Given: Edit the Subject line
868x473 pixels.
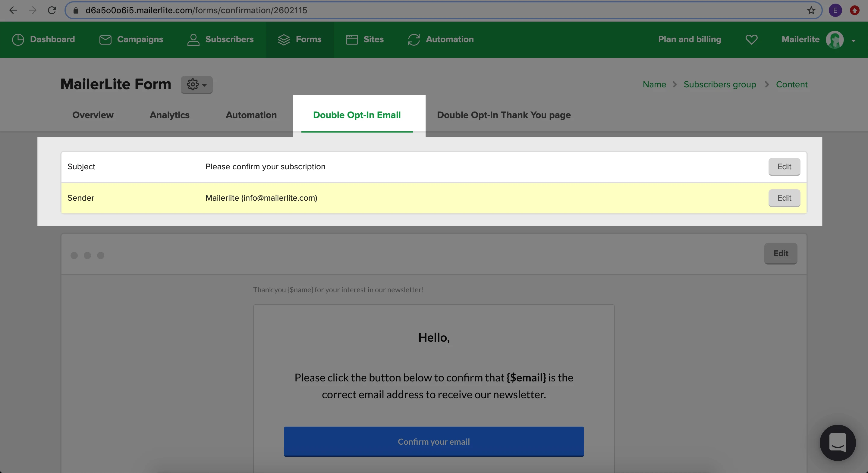Looking at the screenshot, I should [x=784, y=167].
